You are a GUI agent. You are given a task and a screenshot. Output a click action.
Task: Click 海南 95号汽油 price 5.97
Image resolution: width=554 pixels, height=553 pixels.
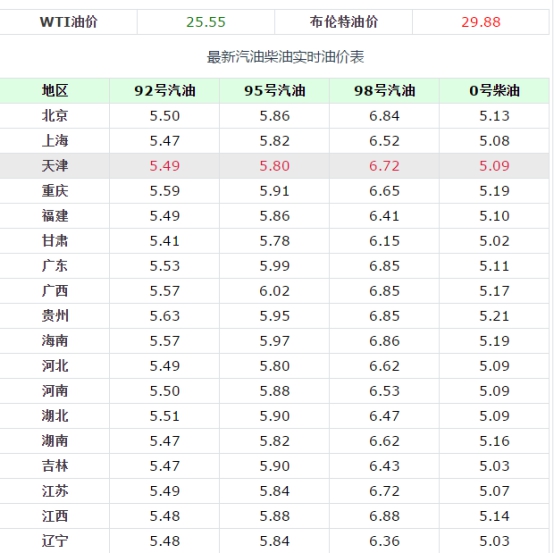point(275,341)
